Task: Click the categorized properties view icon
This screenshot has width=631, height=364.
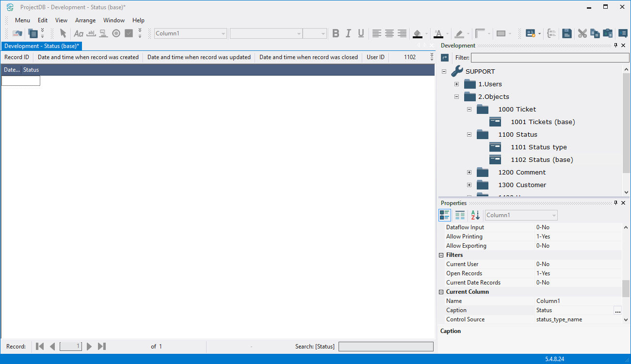Action: [444, 215]
